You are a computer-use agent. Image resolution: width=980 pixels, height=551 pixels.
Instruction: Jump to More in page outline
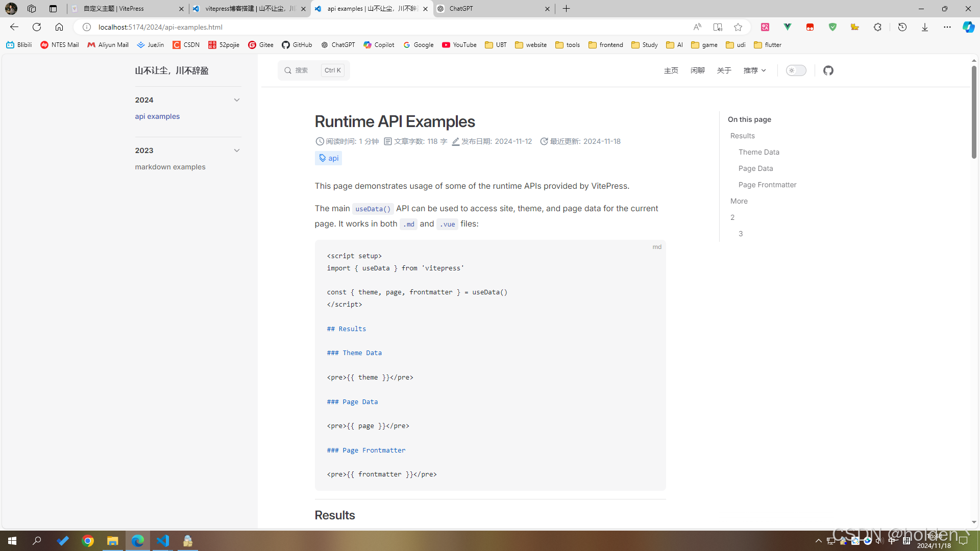tap(739, 201)
